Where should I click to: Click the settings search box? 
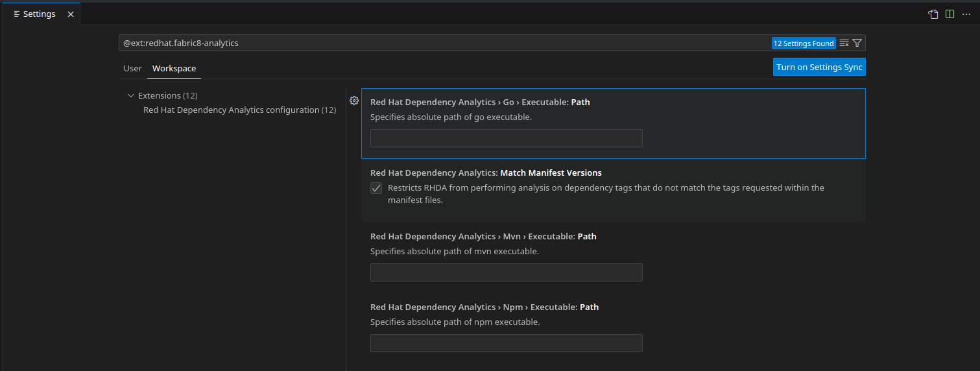coord(441,43)
